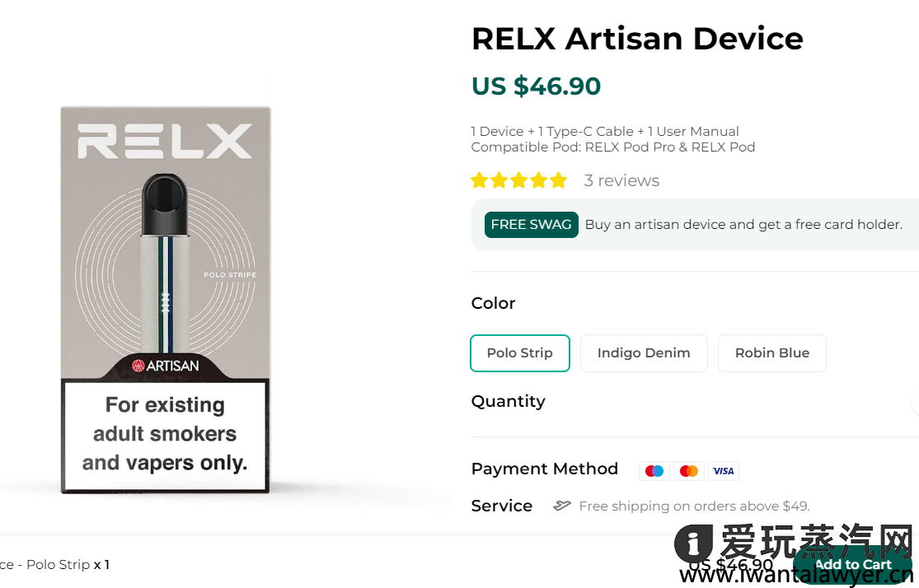Click the RELX Artisan product box image
Screen dimensions: 919x588
click(x=166, y=247)
